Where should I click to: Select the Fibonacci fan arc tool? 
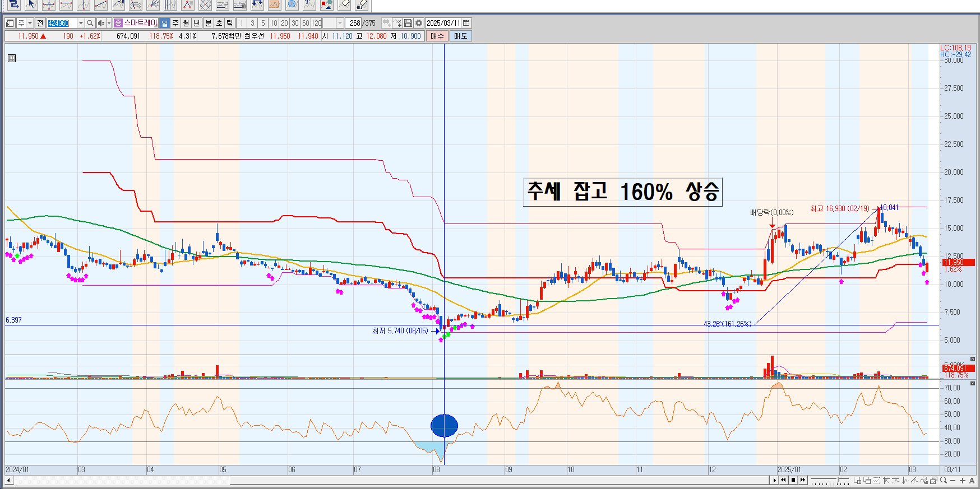[136, 4]
